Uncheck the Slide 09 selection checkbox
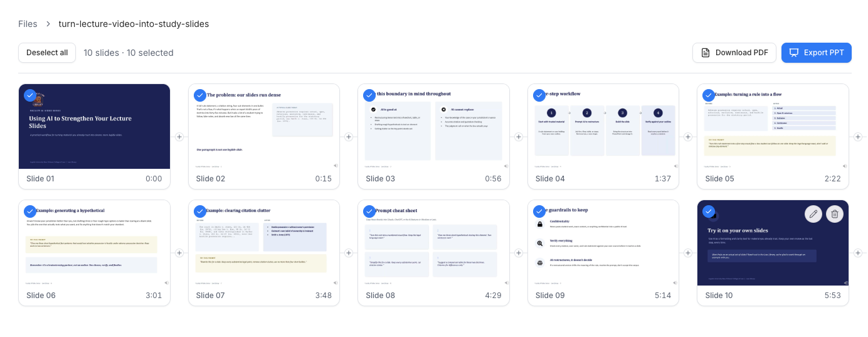 [539, 211]
